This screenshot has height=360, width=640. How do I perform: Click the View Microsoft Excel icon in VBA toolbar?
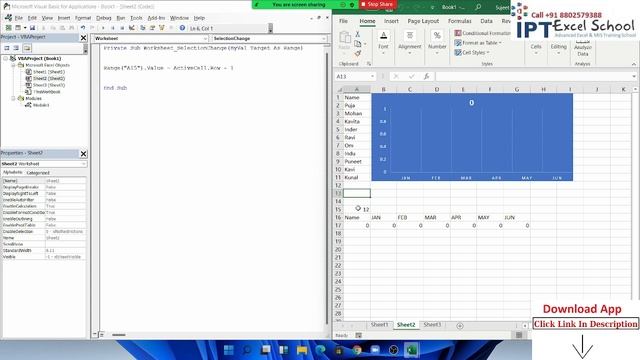(x=8, y=28)
